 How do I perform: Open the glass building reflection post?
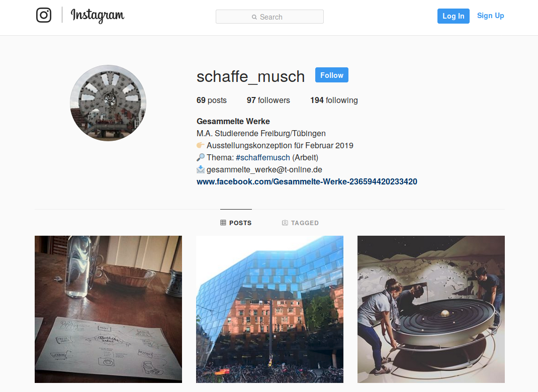pos(270,309)
